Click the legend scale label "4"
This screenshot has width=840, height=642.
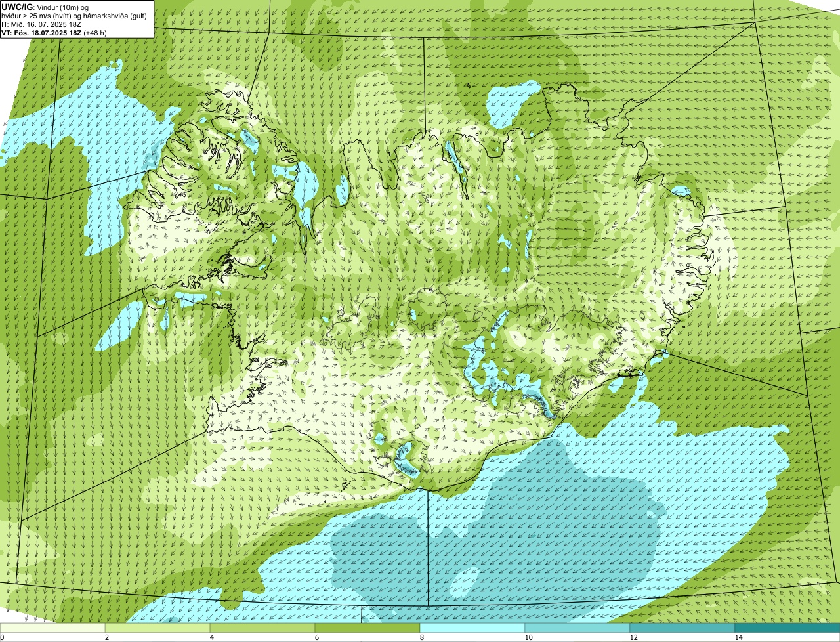(212, 637)
